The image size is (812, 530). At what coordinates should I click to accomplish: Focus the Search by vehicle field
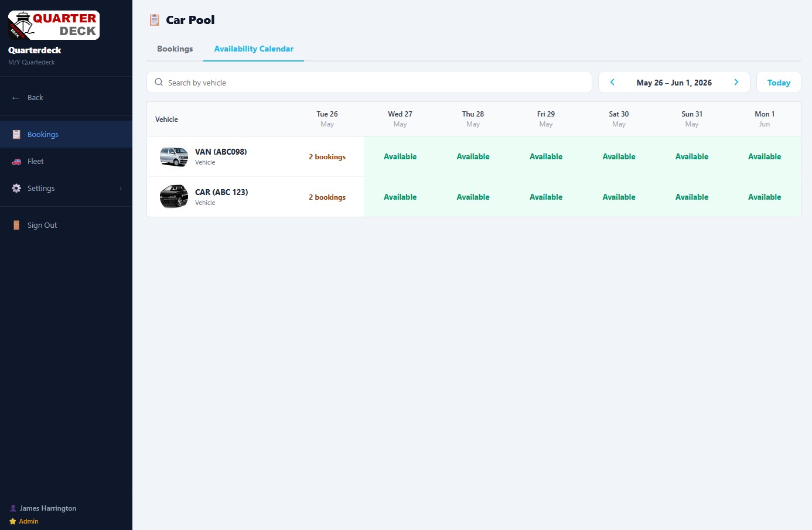369,83
